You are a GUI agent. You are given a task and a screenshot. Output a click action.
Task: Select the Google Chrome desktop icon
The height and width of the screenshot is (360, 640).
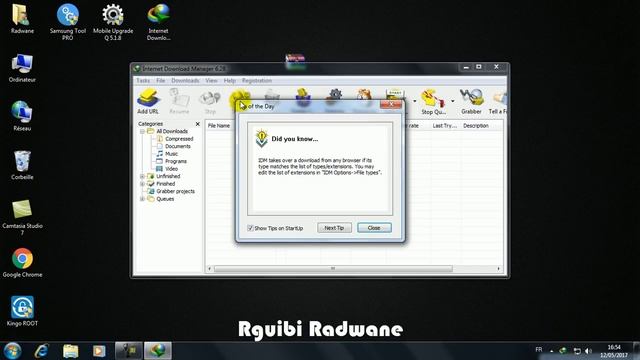click(22, 263)
